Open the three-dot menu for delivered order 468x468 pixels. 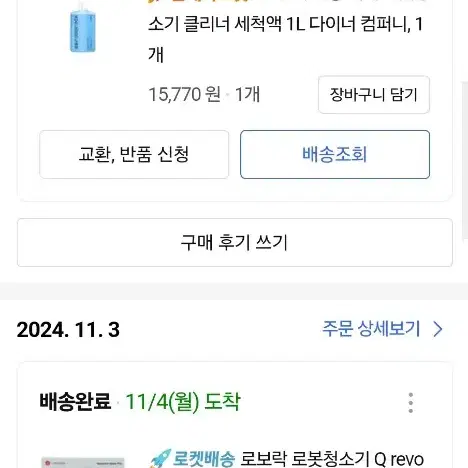tap(411, 403)
